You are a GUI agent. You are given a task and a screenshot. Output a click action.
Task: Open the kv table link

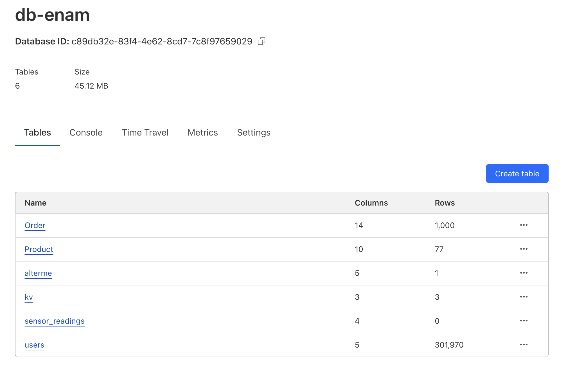coord(29,297)
